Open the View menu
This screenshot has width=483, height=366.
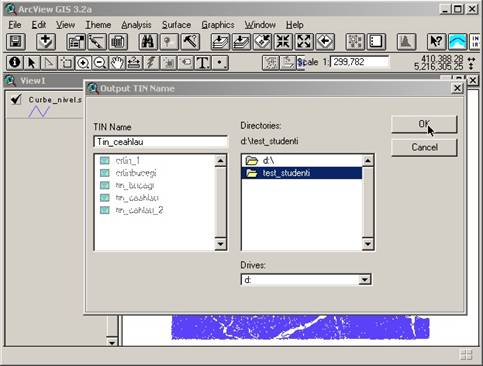pos(65,25)
